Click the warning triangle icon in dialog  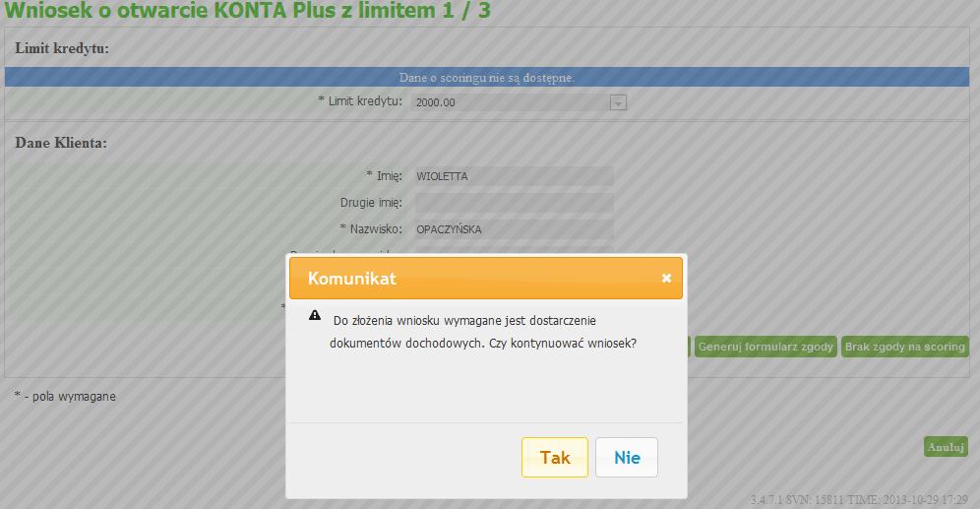(x=315, y=315)
